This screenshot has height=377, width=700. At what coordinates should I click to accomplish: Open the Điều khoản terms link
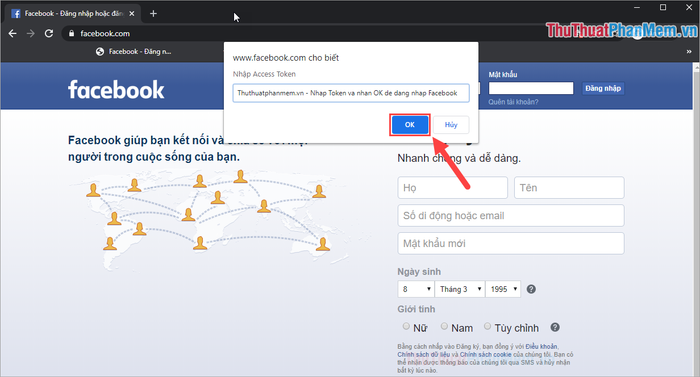click(542, 347)
